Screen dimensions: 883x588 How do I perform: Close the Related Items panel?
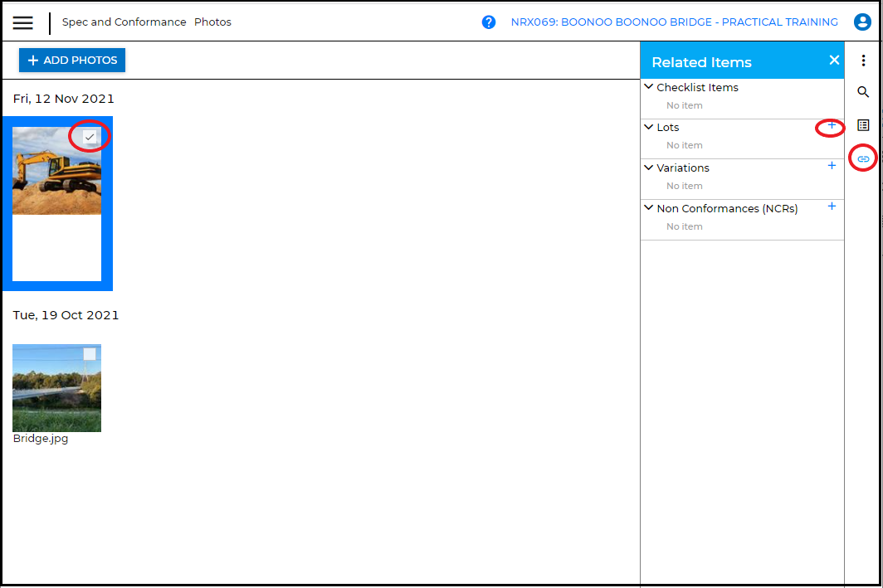[834, 61]
